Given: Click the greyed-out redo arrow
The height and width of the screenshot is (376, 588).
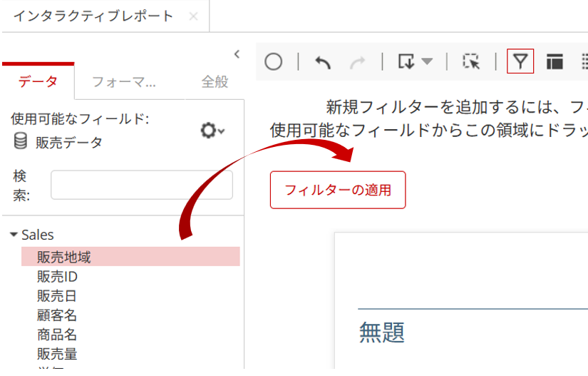Looking at the screenshot, I should 357,63.
